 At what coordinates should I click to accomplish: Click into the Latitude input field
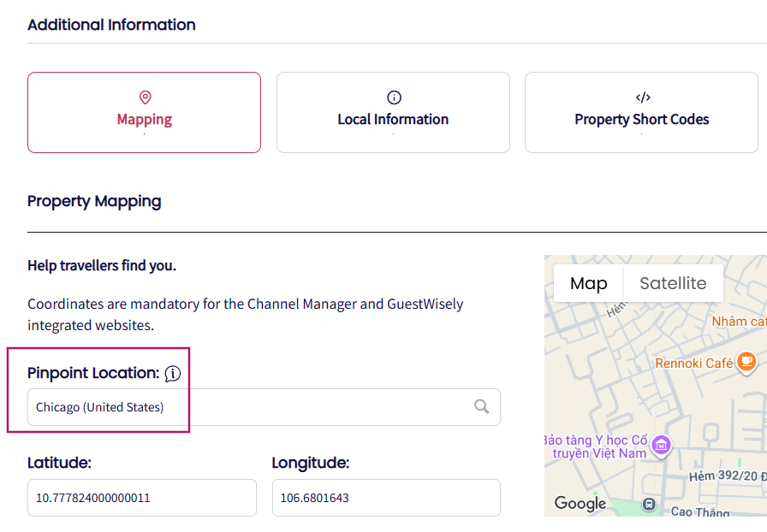tap(142, 498)
